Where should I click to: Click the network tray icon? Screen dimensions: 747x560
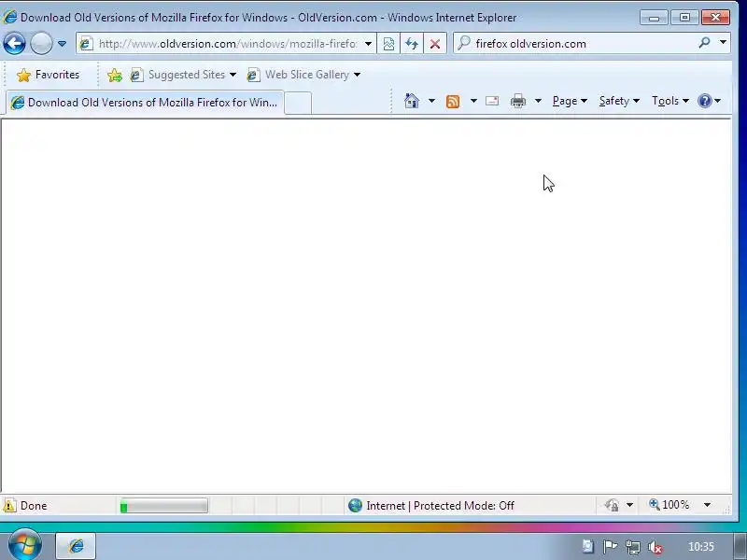[x=633, y=547]
